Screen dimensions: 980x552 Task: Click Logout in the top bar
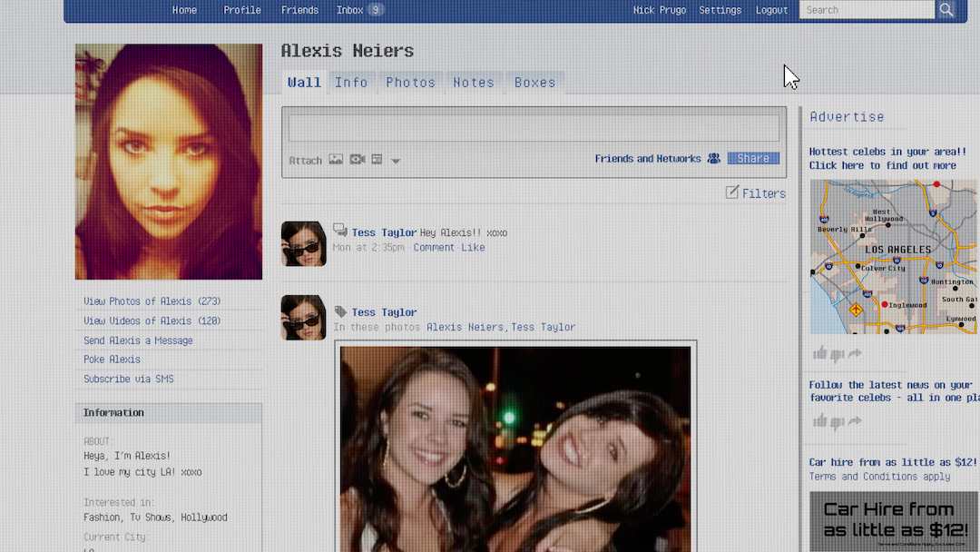(x=772, y=10)
